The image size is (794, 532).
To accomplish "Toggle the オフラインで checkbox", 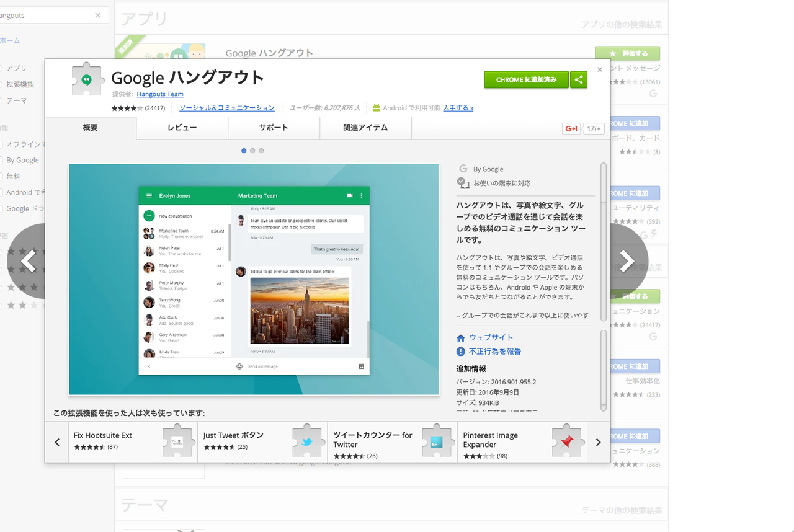I will coord(1,144).
